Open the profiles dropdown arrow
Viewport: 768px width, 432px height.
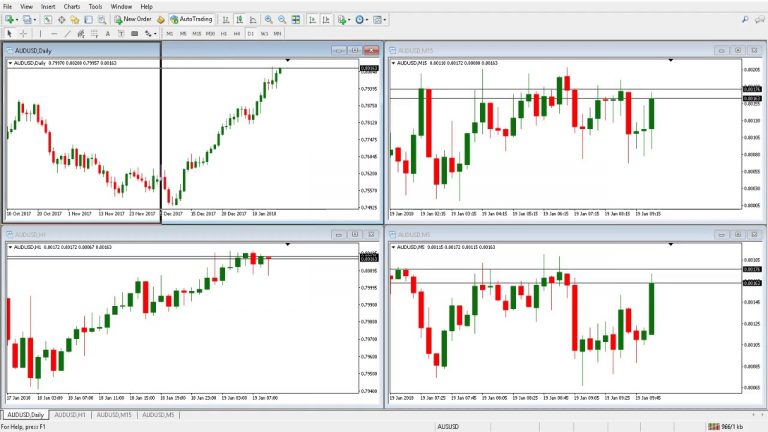coord(33,19)
